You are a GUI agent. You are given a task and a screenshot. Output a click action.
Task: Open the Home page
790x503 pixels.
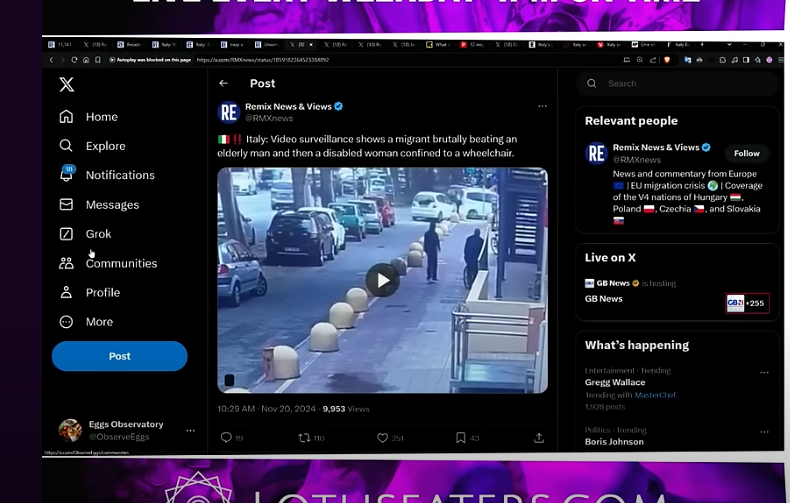tap(89, 117)
